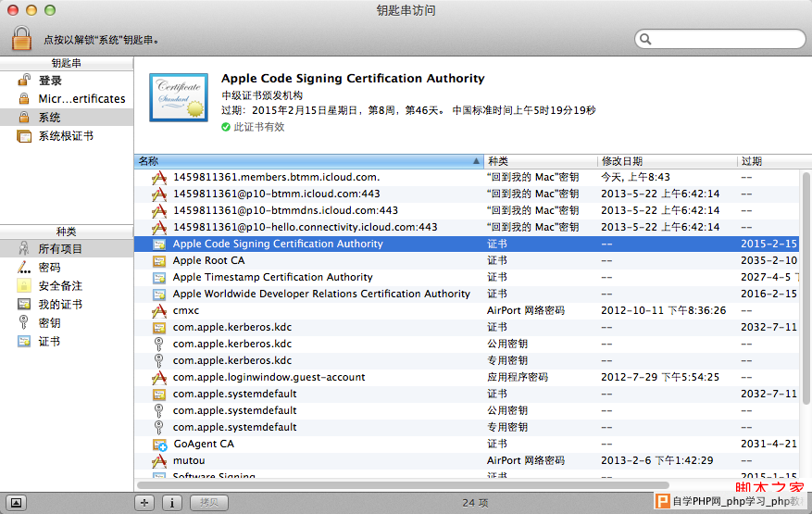
Task: Select GoAgent CA row
Action: tap(466, 444)
